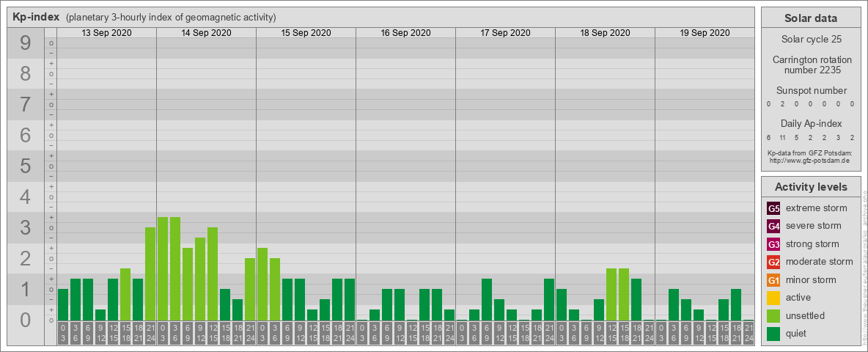Click the 17 Sep 6-9 hour bar
The height and width of the screenshot is (352, 868).
(x=487, y=299)
